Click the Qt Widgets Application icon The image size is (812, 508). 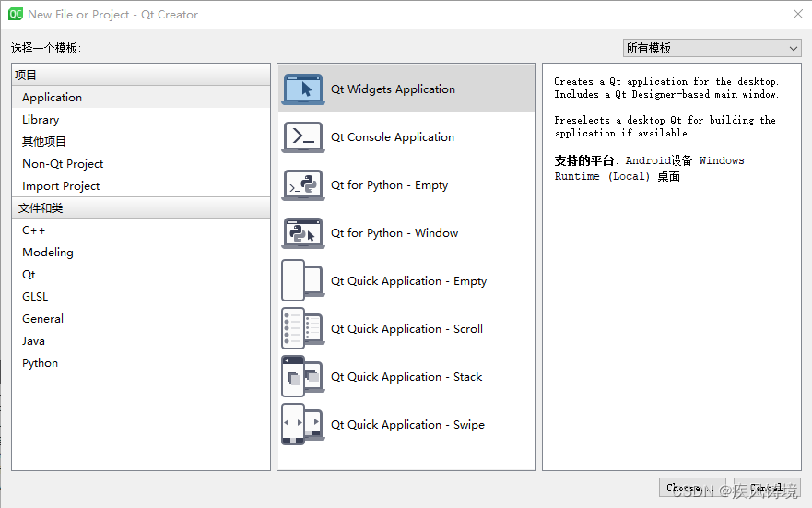303,89
